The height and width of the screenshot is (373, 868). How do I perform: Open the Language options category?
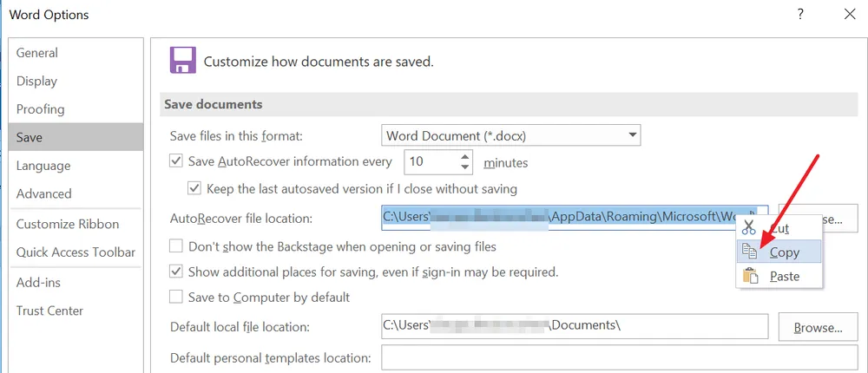[76, 166]
